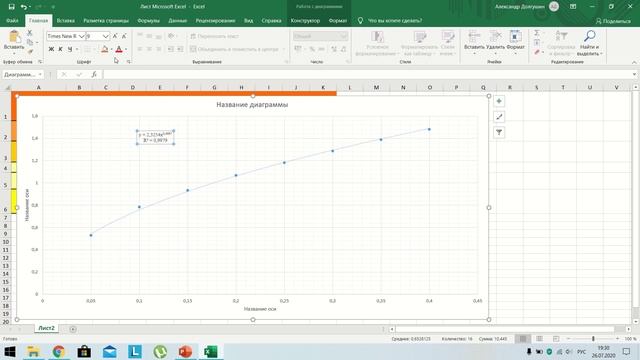
Task: Toggle Bold (Ж) formatting
Action: coord(51,49)
